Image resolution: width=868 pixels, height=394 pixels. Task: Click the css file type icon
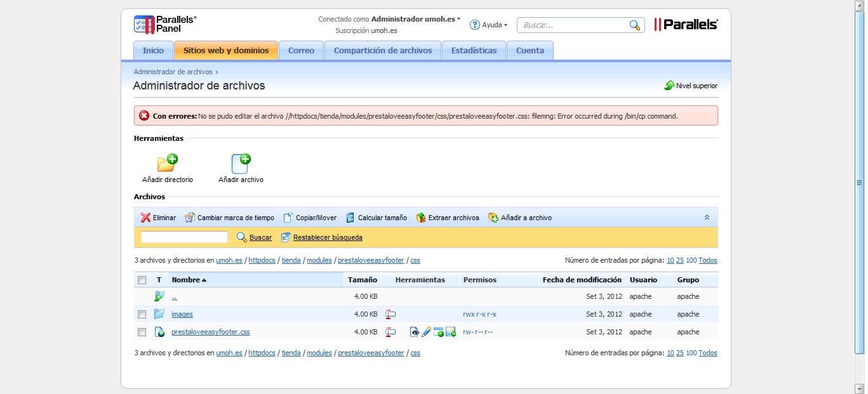point(159,332)
